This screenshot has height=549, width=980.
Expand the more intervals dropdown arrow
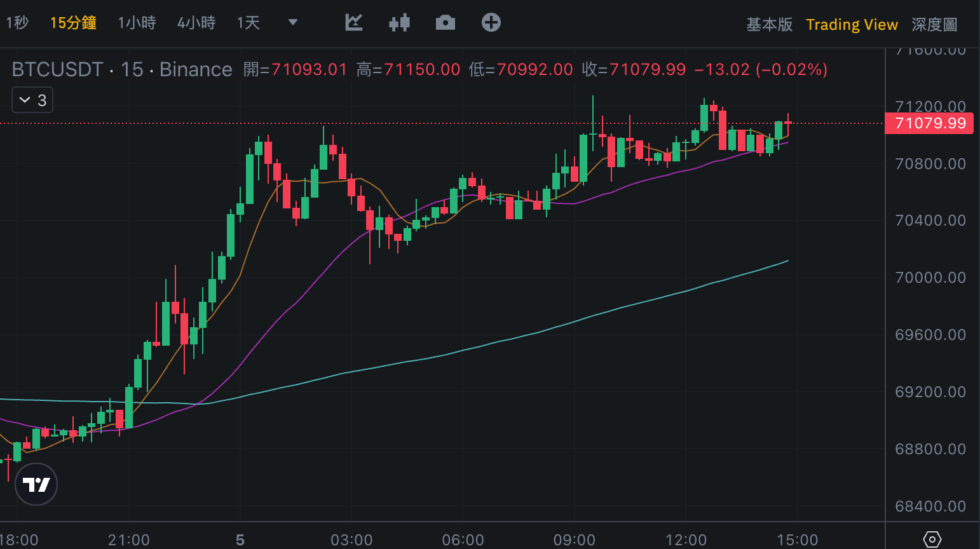(293, 23)
